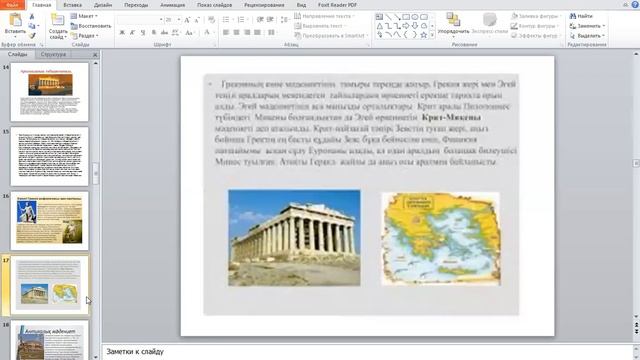The image size is (640, 360).
Task: Switch to the Структура outline tab
Action: (x=53, y=54)
